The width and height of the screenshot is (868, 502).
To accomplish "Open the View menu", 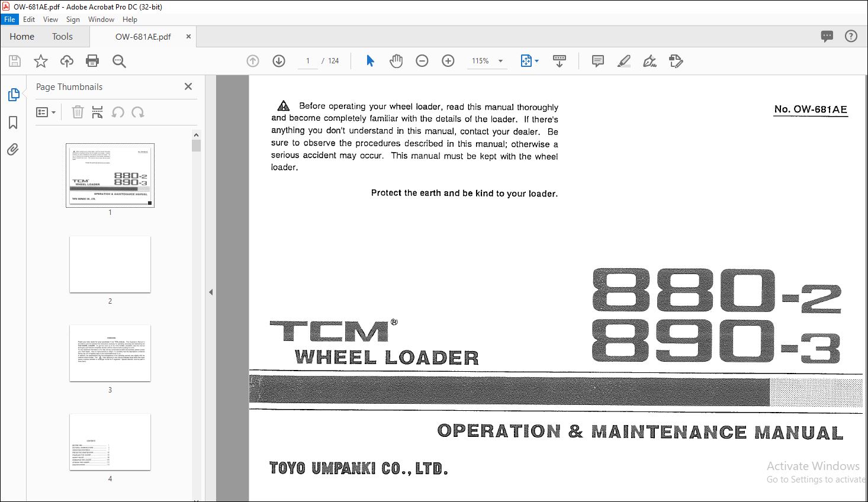I will pyautogui.click(x=50, y=19).
